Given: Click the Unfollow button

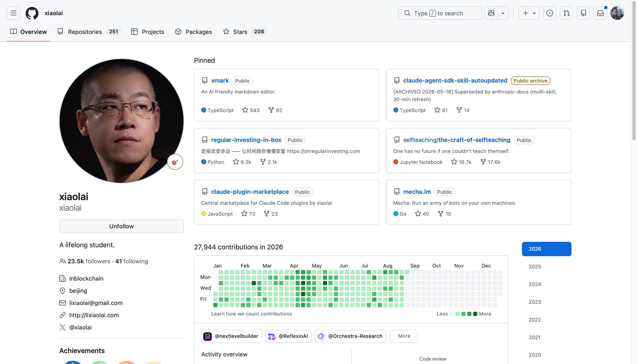Looking at the screenshot, I should point(122,226).
